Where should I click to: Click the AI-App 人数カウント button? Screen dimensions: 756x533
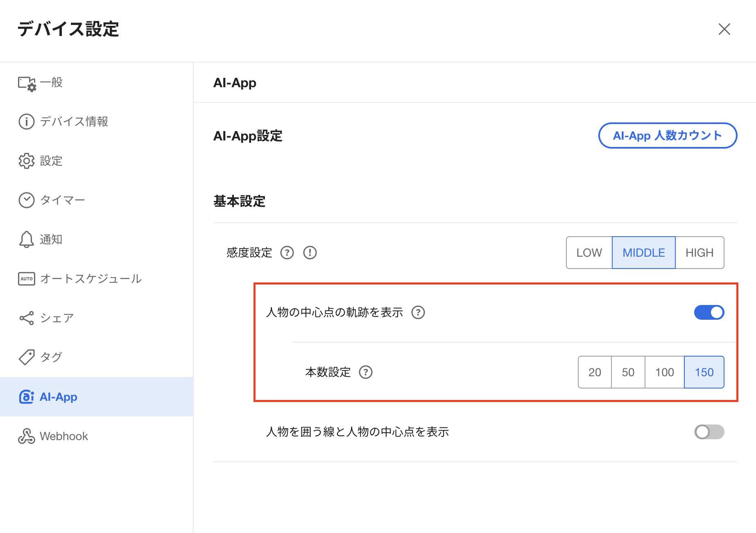668,136
